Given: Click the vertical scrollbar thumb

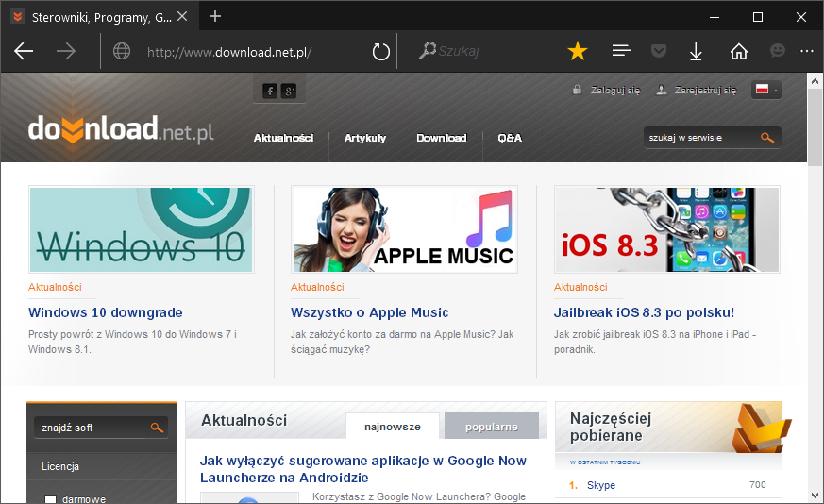Looking at the screenshot, I should [815, 128].
